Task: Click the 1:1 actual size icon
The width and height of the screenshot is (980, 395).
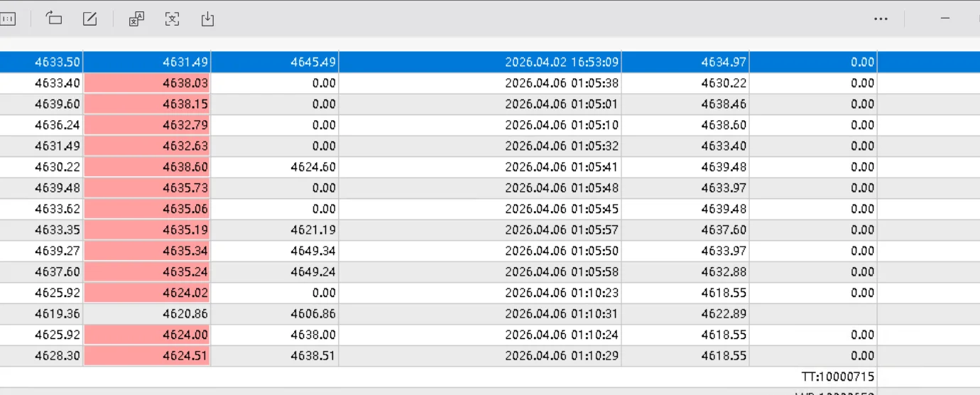Action: click(x=8, y=19)
